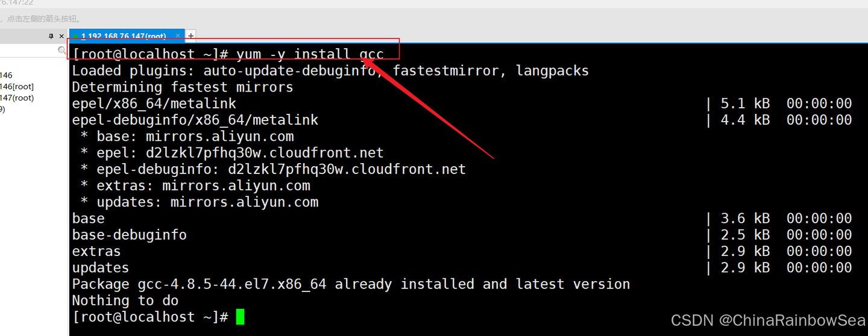Screen dimensions: 868x336
Task: Click the "Nothing to do" output line
Action: coord(125,300)
